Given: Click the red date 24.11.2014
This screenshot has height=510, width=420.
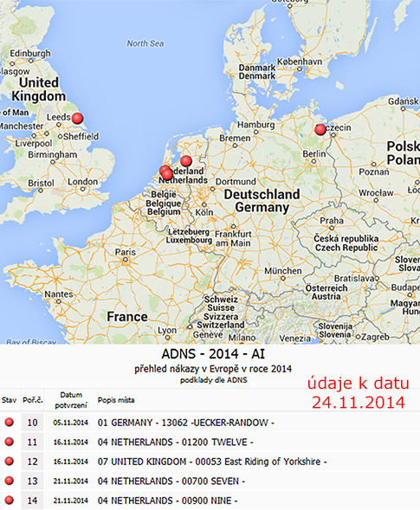Looking at the screenshot, I should tap(359, 403).
